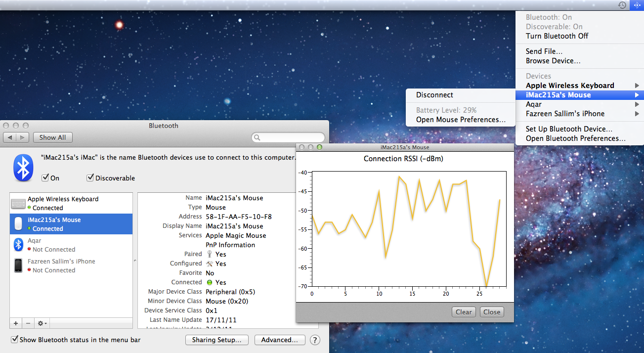Open Sharing Setup button
Image resolution: width=644 pixels, height=353 pixels.
tap(216, 340)
